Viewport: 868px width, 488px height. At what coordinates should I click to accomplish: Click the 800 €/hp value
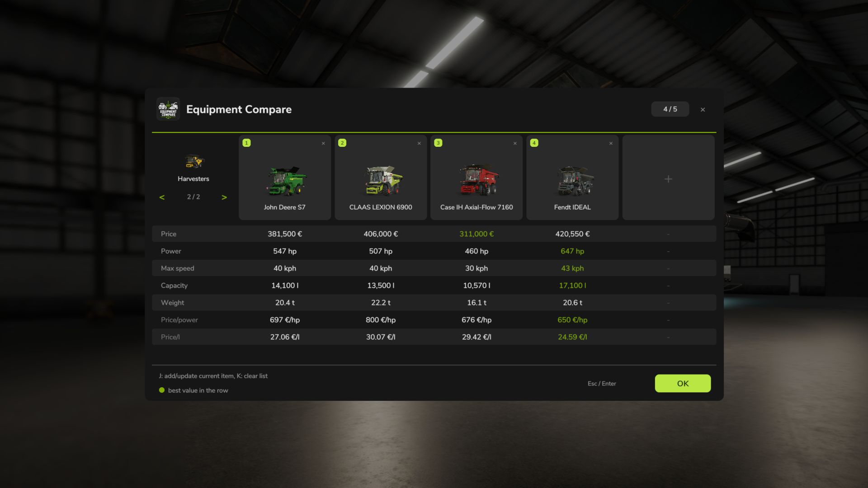(x=381, y=319)
